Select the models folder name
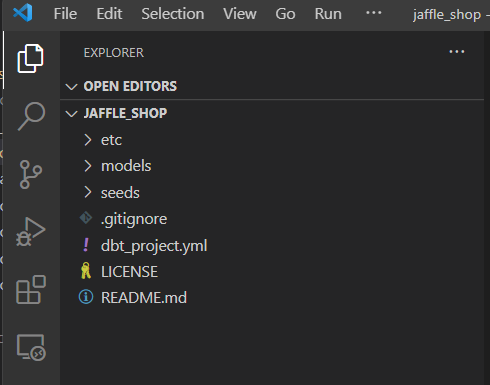Image resolution: width=490 pixels, height=385 pixels. coord(126,166)
